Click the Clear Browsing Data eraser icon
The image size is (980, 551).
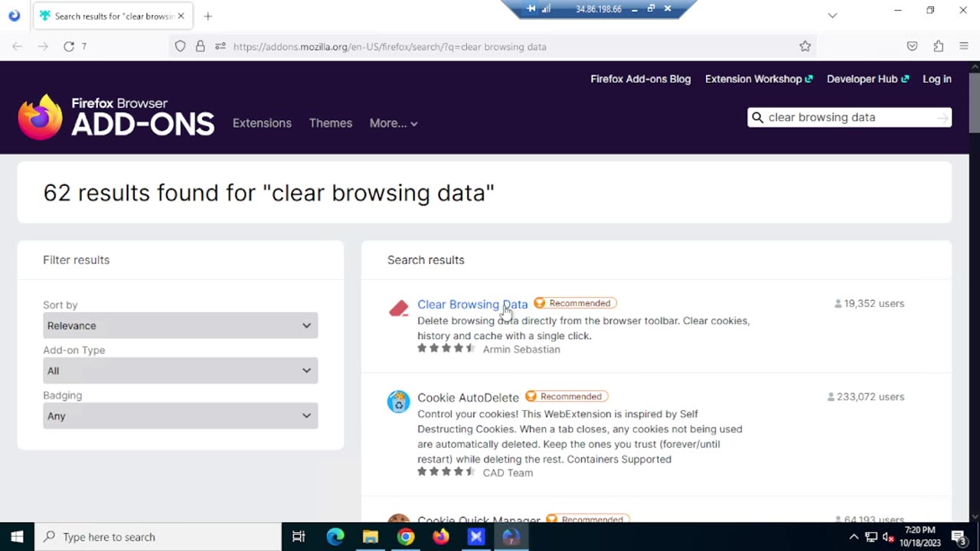[398, 308]
